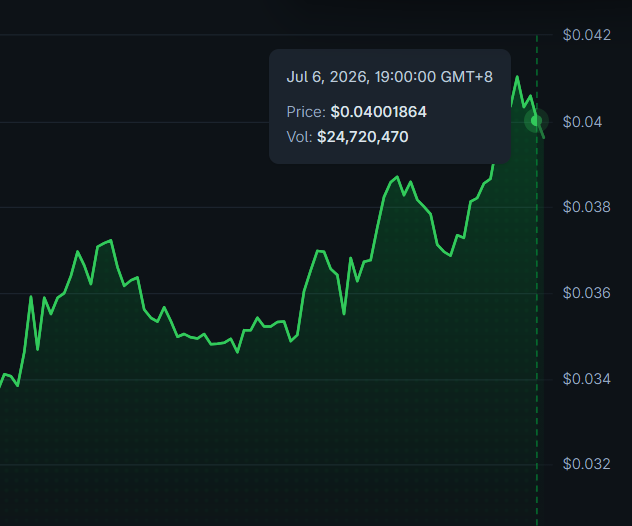Click the green data point marker on chart
The height and width of the screenshot is (526, 632).
coord(536,121)
